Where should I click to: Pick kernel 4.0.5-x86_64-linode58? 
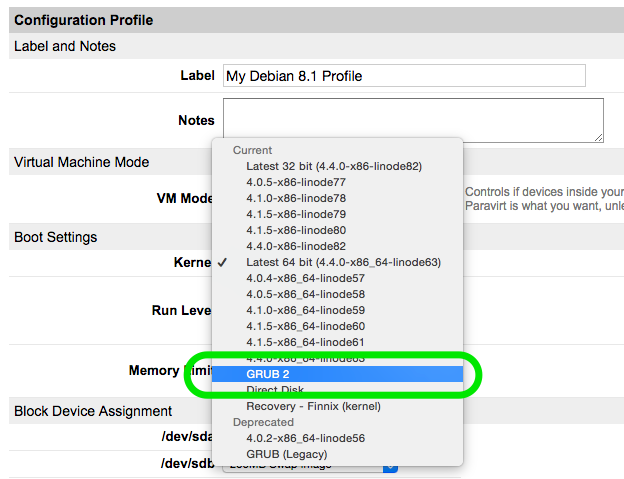click(x=305, y=294)
